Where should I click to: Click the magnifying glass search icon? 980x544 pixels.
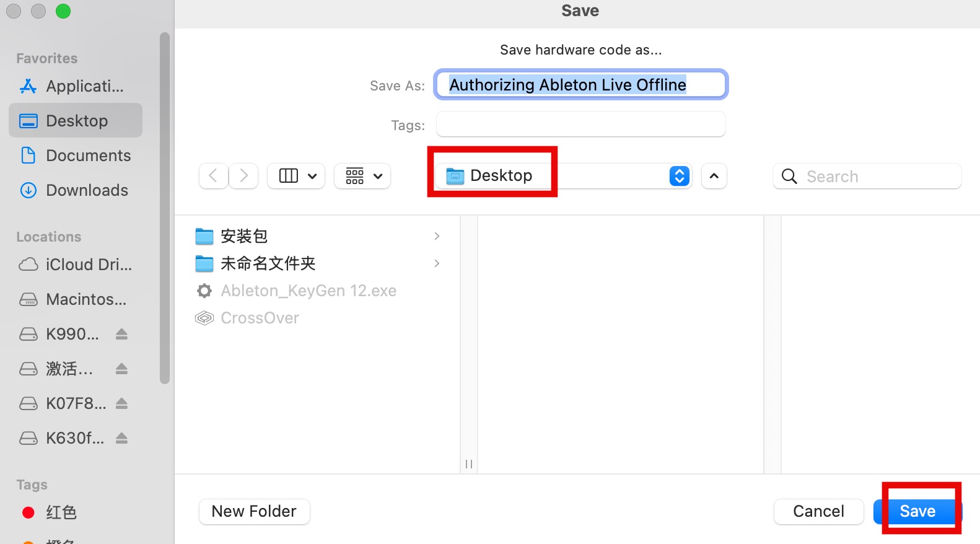click(x=789, y=177)
